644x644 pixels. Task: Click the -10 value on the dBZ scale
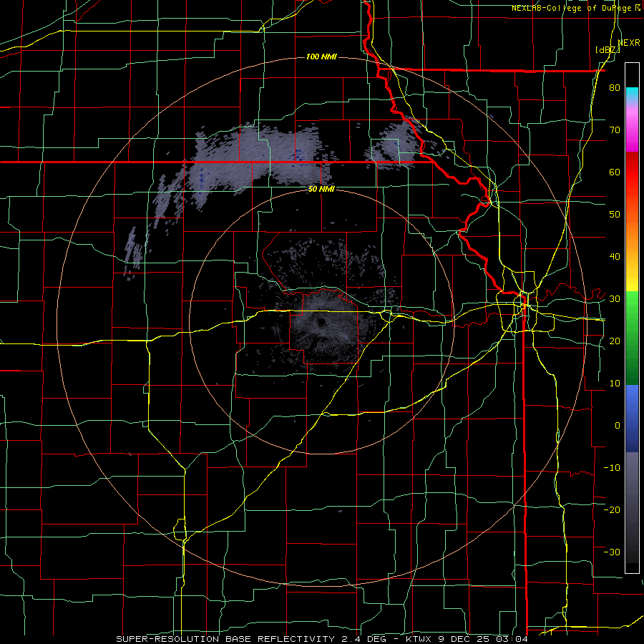612,467
